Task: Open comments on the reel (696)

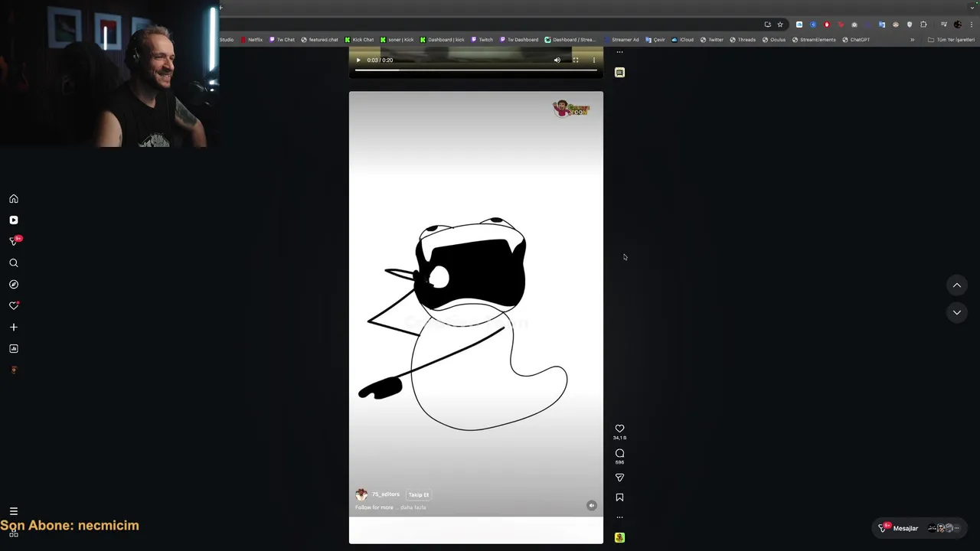Action: (619, 453)
